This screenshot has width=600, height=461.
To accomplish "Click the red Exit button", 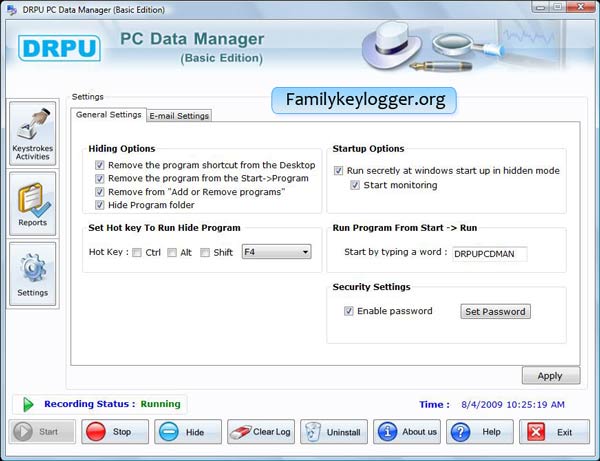I will [x=554, y=432].
